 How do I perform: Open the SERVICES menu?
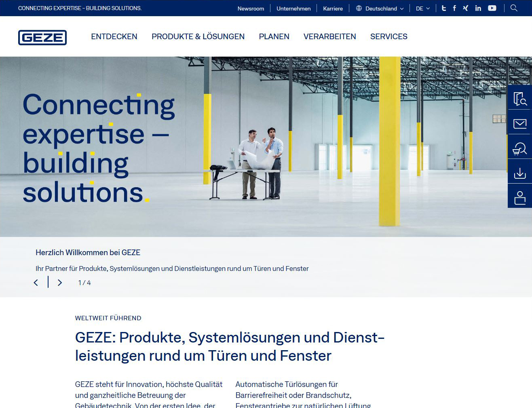pos(389,36)
